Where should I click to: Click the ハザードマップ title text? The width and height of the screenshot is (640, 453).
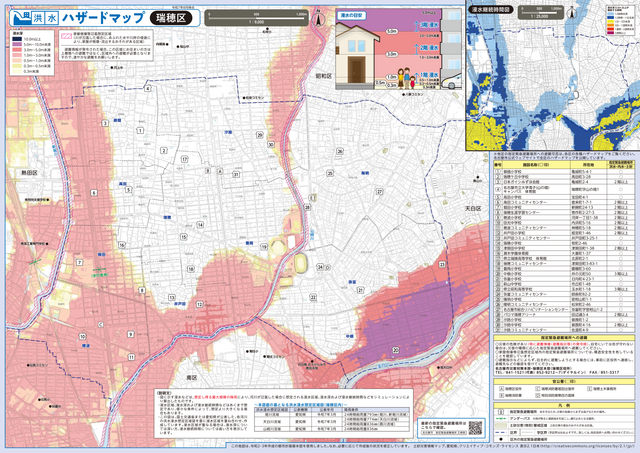coord(104,18)
